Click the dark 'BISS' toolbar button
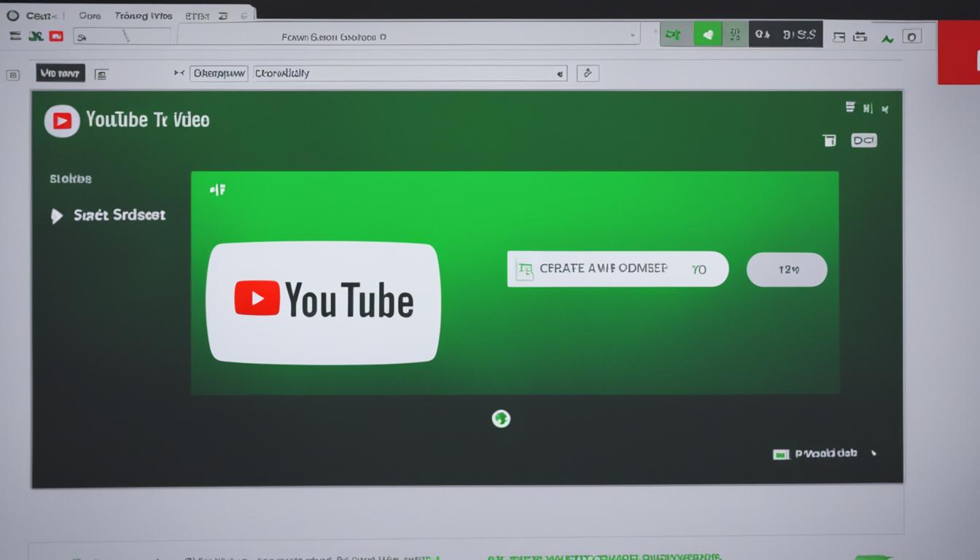This screenshot has width=980, height=560. click(799, 34)
